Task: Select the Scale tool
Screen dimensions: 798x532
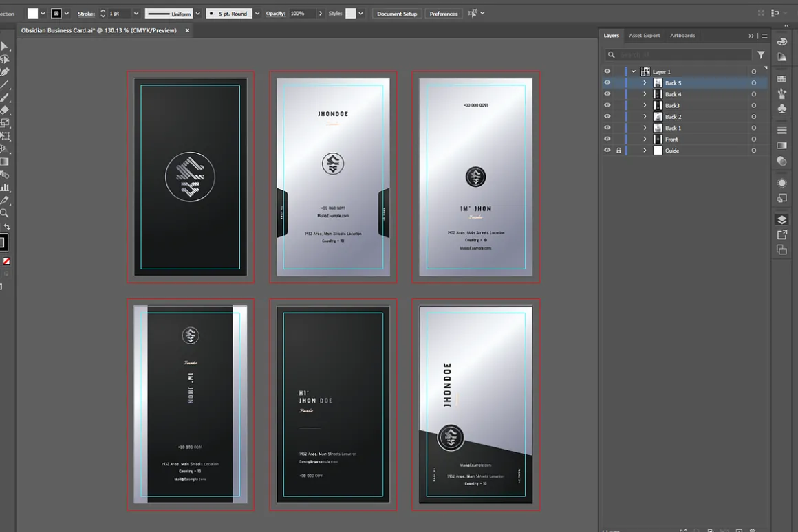Action: coord(4,123)
